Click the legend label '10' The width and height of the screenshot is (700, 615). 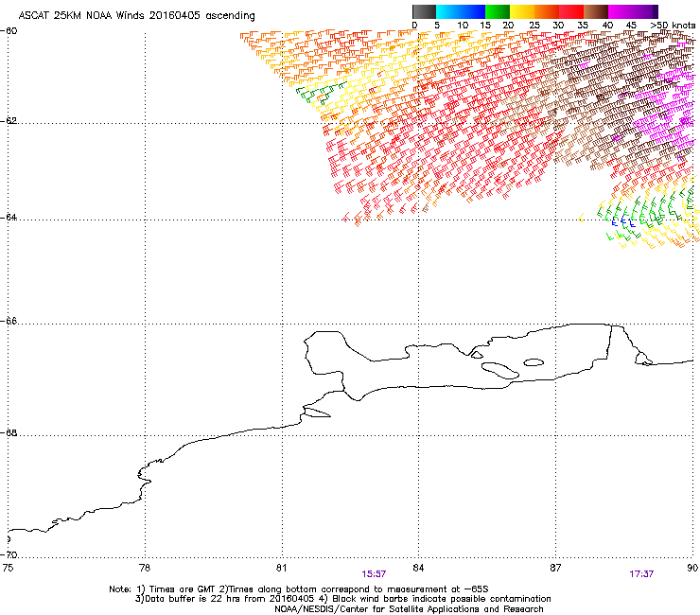463,26
